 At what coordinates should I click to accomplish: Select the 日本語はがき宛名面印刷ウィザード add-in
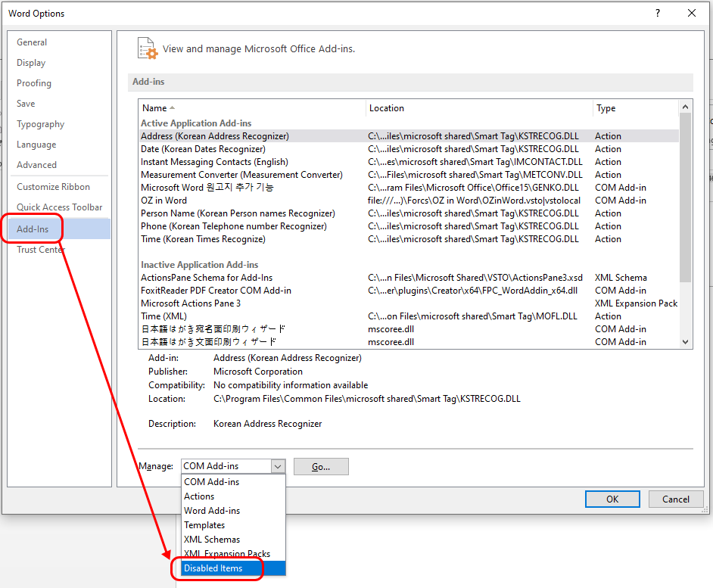pyautogui.click(x=409, y=329)
